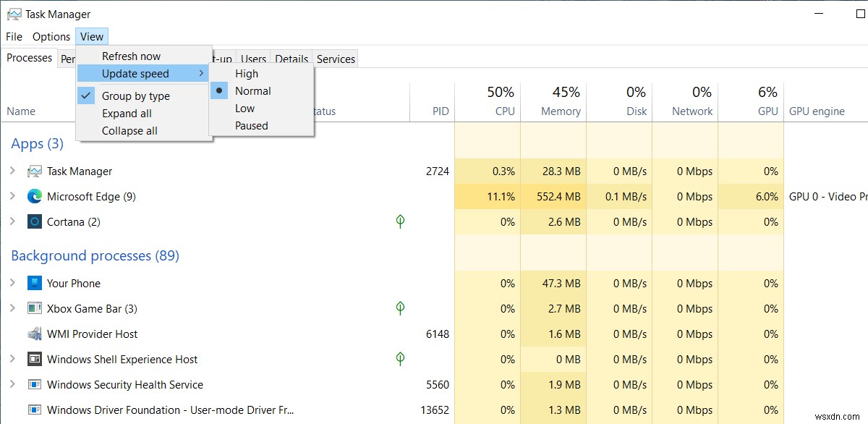The width and height of the screenshot is (868, 424).
Task: Click the Windows Security Health Service icon
Action: [x=34, y=384]
